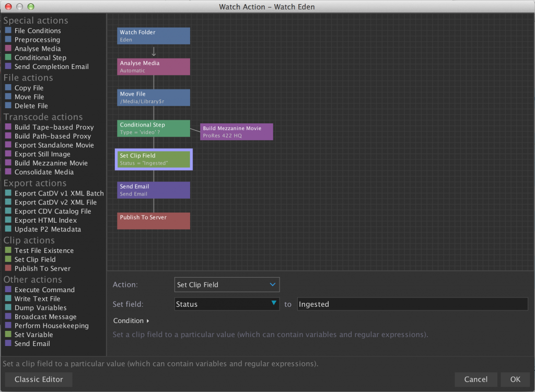Select Send Completion Email in Special actions
This screenshot has width=535, height=392.
click(51, 66)
